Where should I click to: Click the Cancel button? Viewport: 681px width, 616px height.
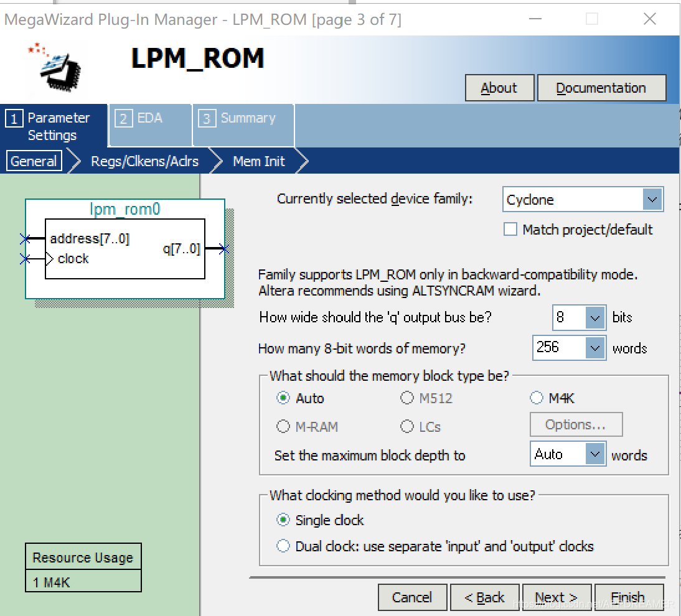(412, 597)
